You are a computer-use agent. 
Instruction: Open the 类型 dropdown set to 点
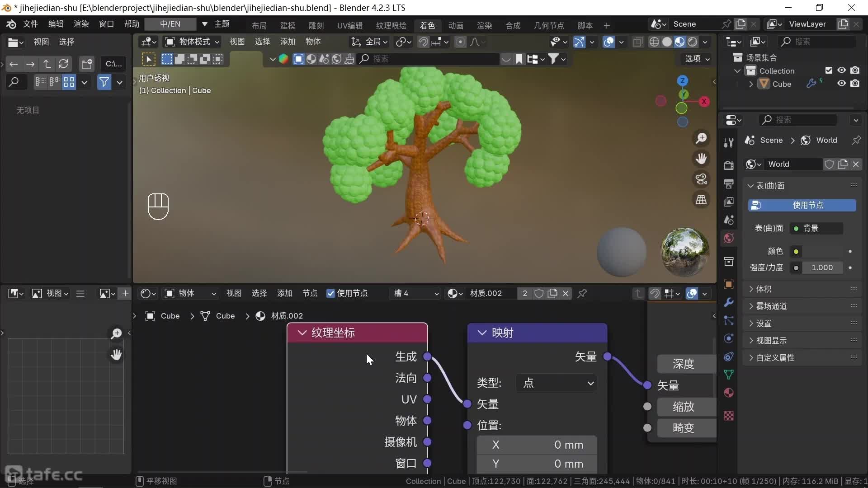[x=557, y=383]
